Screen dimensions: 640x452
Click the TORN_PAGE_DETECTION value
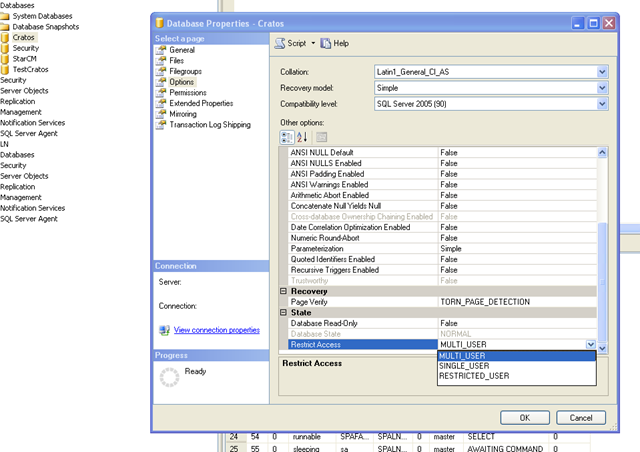click(x=485, y=302)
